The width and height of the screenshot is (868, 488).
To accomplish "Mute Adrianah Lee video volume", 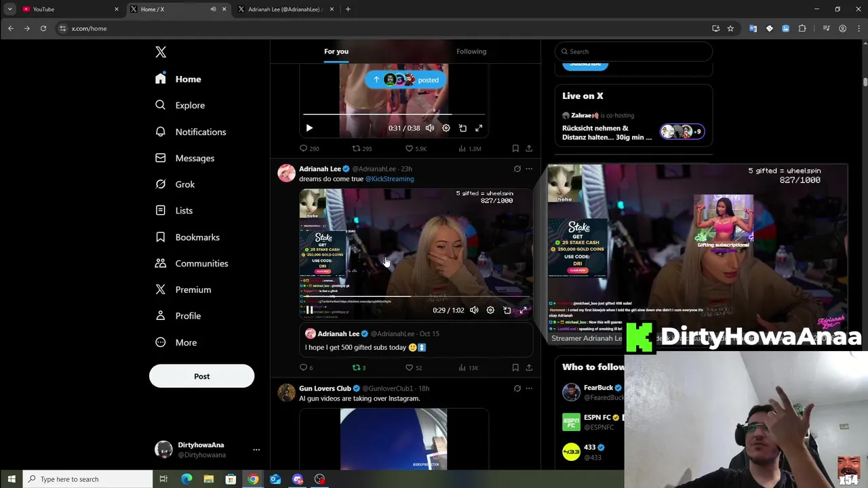I will coord(474,310).
